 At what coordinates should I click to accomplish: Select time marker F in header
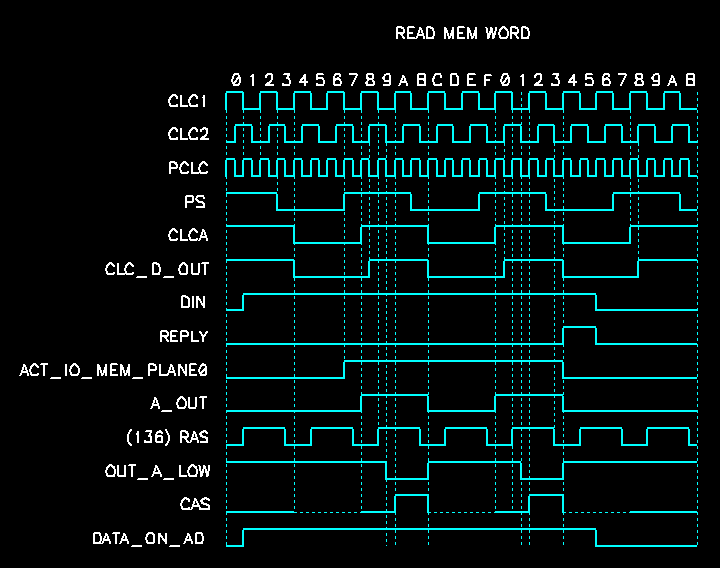(x=487, y=79)
